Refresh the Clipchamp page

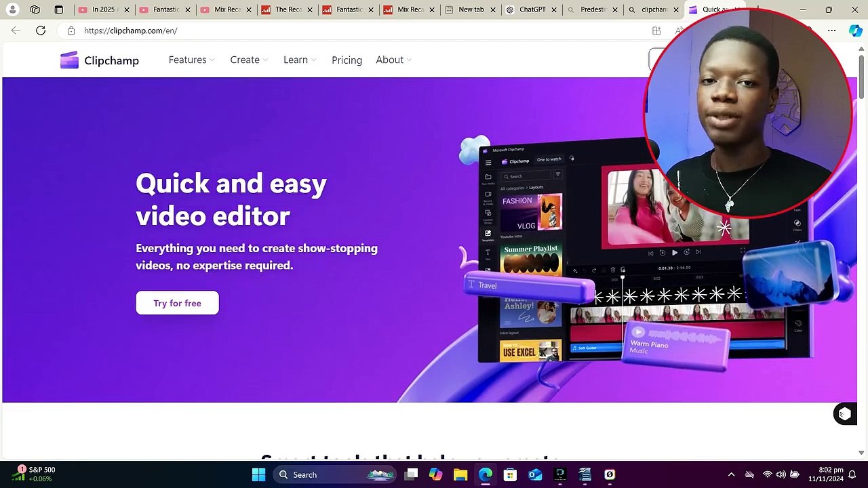41,30
